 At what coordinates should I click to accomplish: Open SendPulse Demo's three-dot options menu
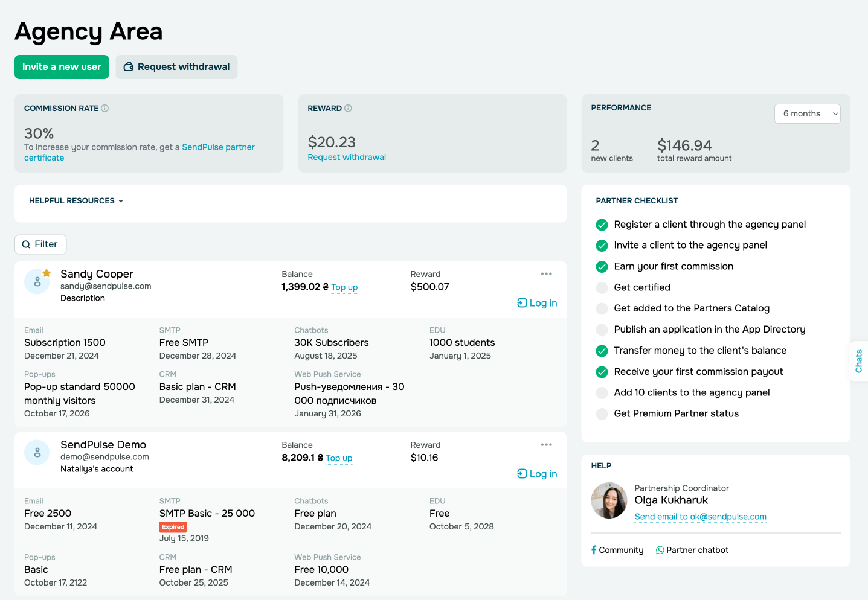(546, 445)
